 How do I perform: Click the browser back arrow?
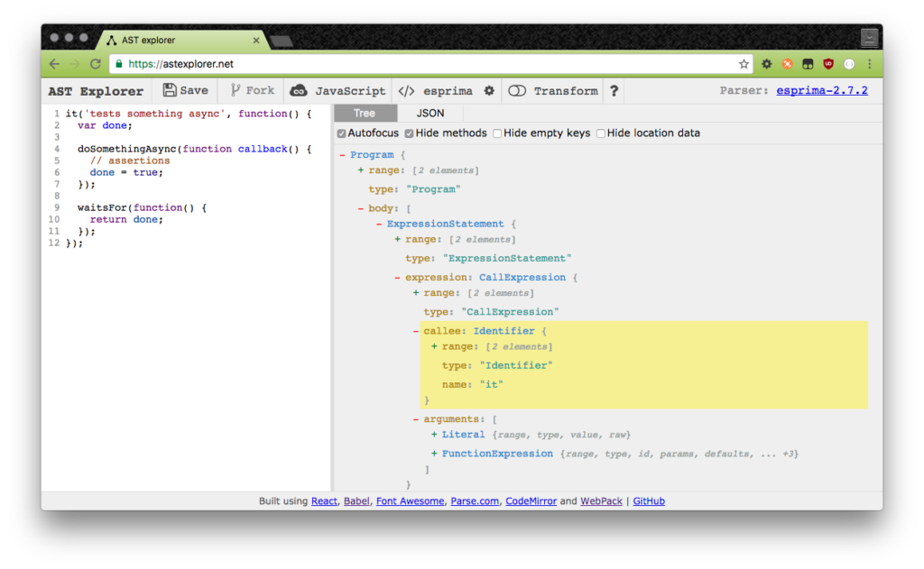[54, 64]
